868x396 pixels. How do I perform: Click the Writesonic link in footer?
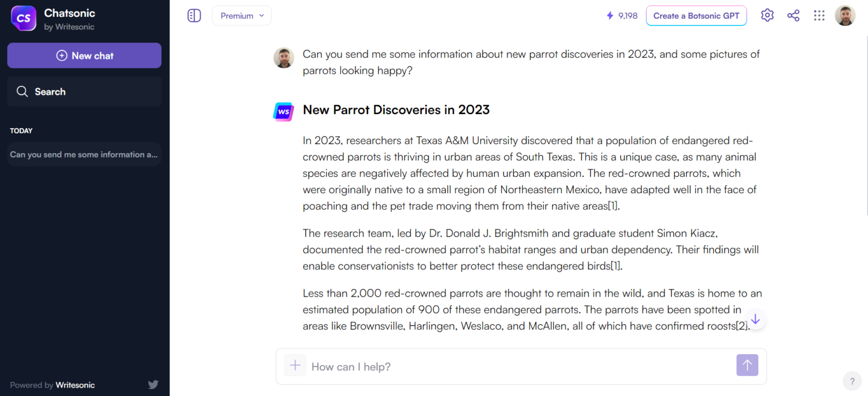(75, 385)
